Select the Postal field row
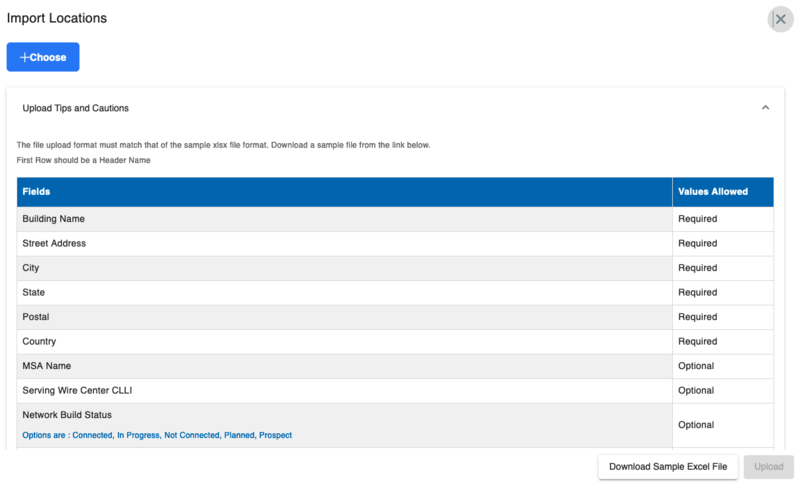The image size is (800, 483). [36, 317]
